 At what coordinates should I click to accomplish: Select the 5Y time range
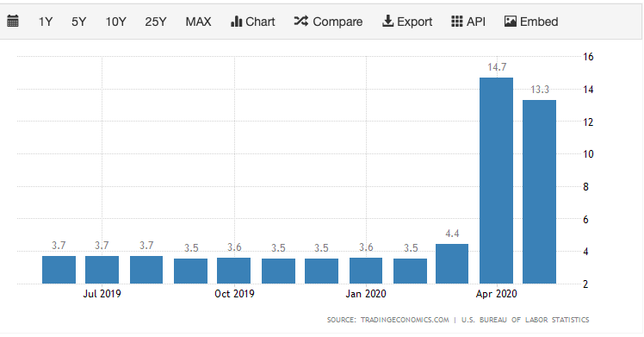(x=79, y=22)
